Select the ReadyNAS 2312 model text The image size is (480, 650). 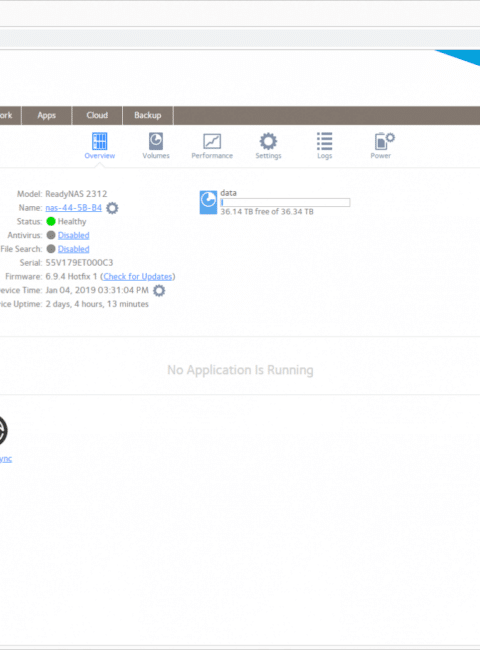point(76,194)
